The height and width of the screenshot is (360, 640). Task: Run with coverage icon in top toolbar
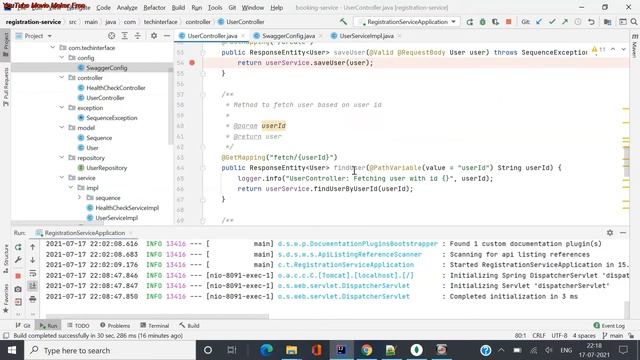[496, 22]
